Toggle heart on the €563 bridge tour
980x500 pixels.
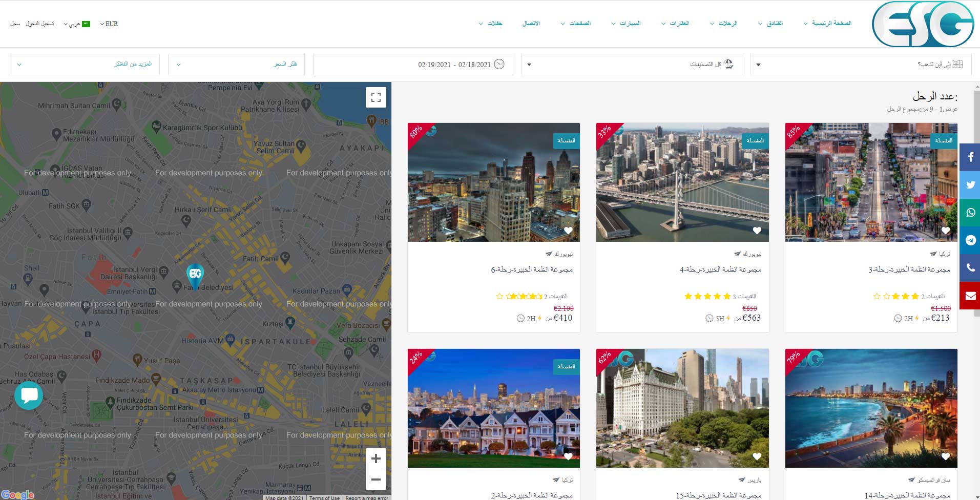point(757,231)
